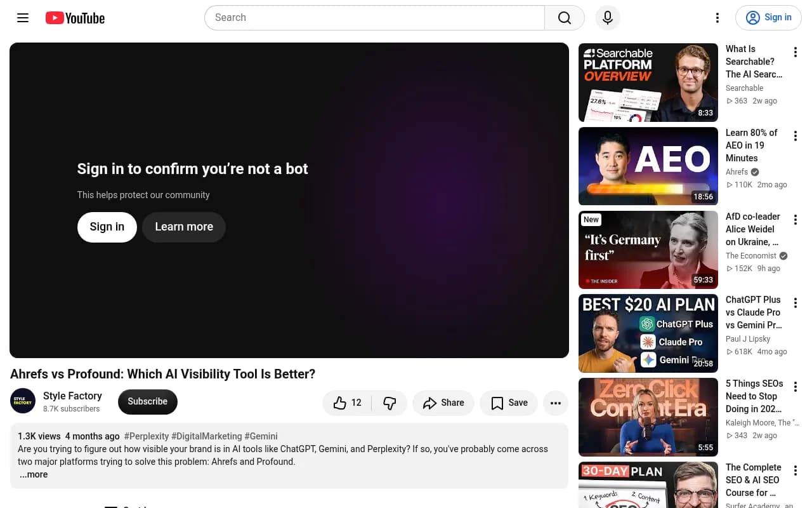Go to the YouTube home logo
This screenshot has width=812, height=508.
75,18
